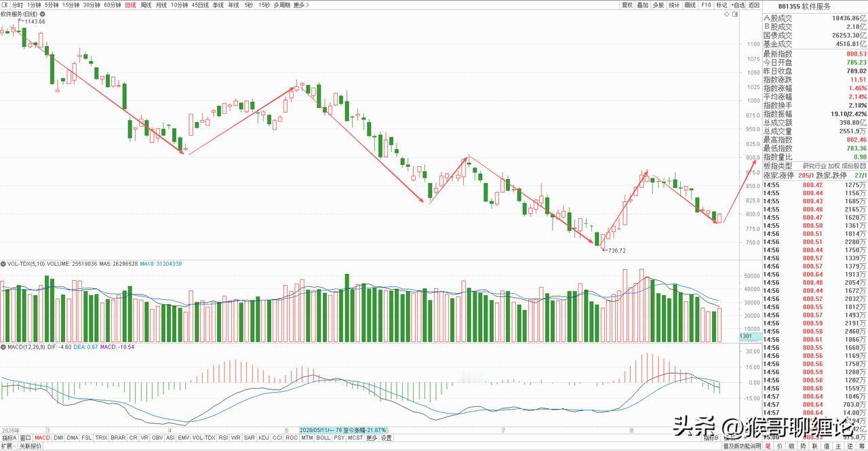
Task: Select VOL-TDX indicator tab
Action: (x=205, y=438)
